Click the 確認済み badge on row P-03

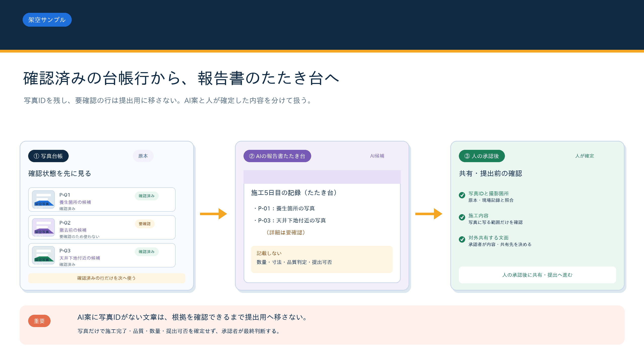click(x=147, y=252)
